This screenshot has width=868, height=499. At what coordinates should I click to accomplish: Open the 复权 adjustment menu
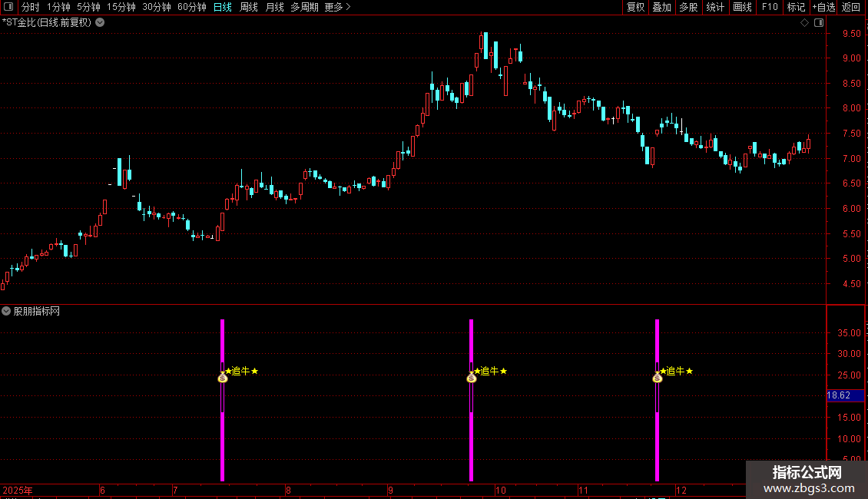coord(635,7)
